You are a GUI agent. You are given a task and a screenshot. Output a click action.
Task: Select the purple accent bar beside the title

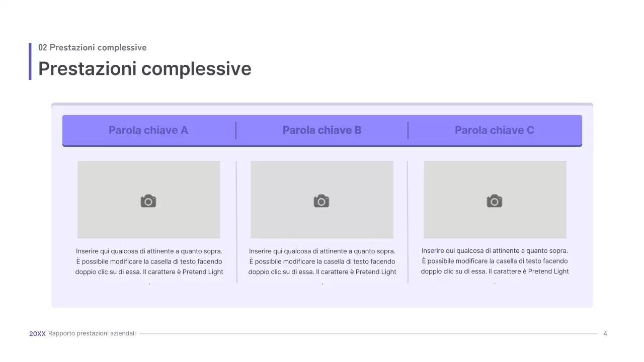point(30,61)
